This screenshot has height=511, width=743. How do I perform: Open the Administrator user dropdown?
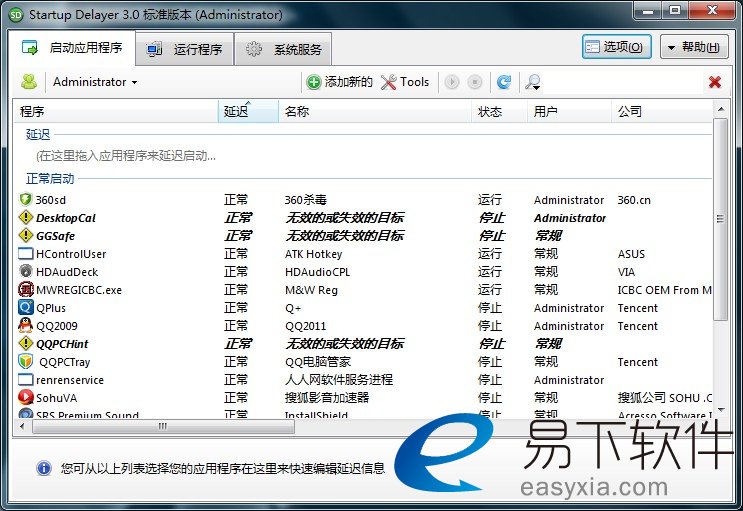95,82
